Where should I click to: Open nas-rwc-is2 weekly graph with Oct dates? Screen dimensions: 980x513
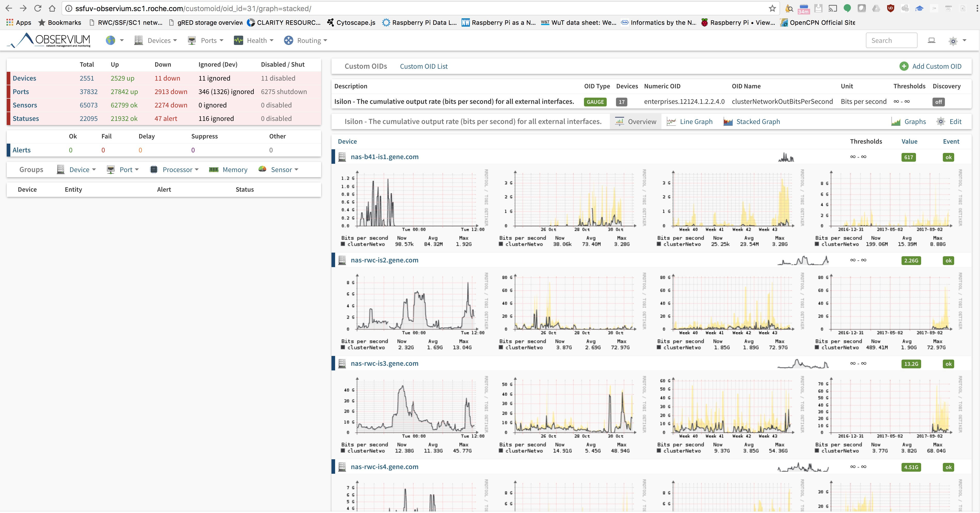point(572,311)
